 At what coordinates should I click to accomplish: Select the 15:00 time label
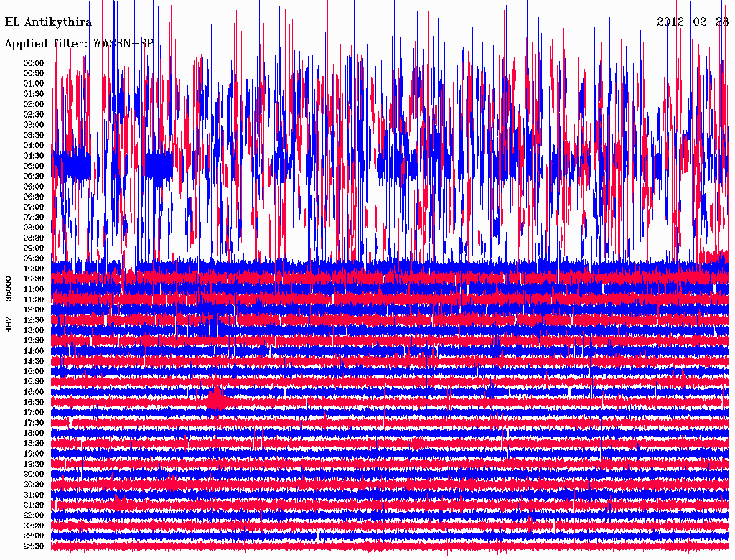[34, 371]
